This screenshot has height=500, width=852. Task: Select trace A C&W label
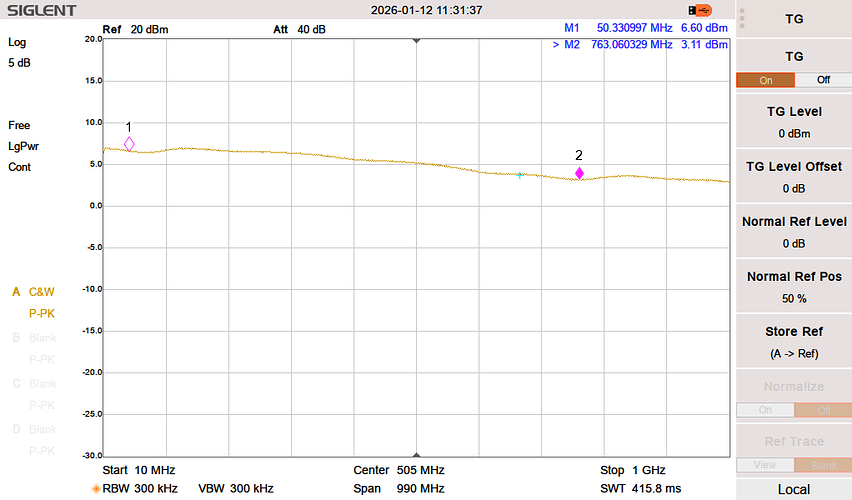pyautogui.click(x=34, y=292)
